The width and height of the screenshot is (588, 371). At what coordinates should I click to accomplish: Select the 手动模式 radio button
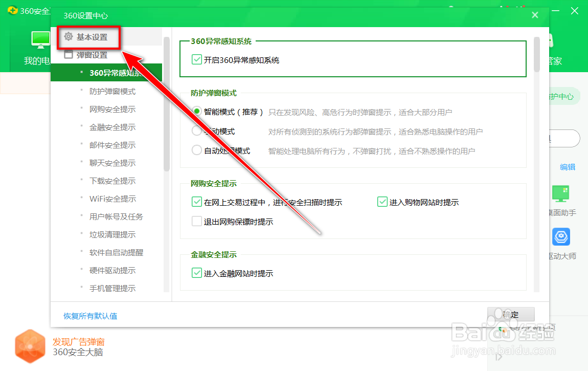(x=196, y=131)
